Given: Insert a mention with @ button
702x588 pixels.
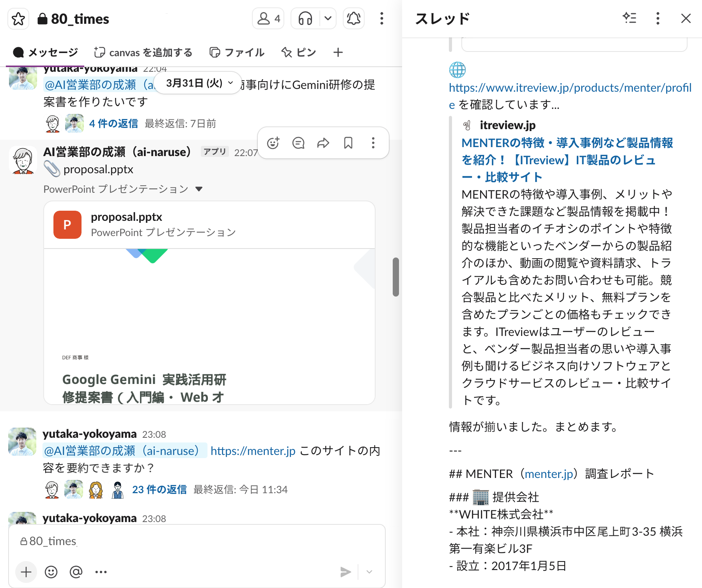Looking at the screenshot, I should tap(76, 572).
